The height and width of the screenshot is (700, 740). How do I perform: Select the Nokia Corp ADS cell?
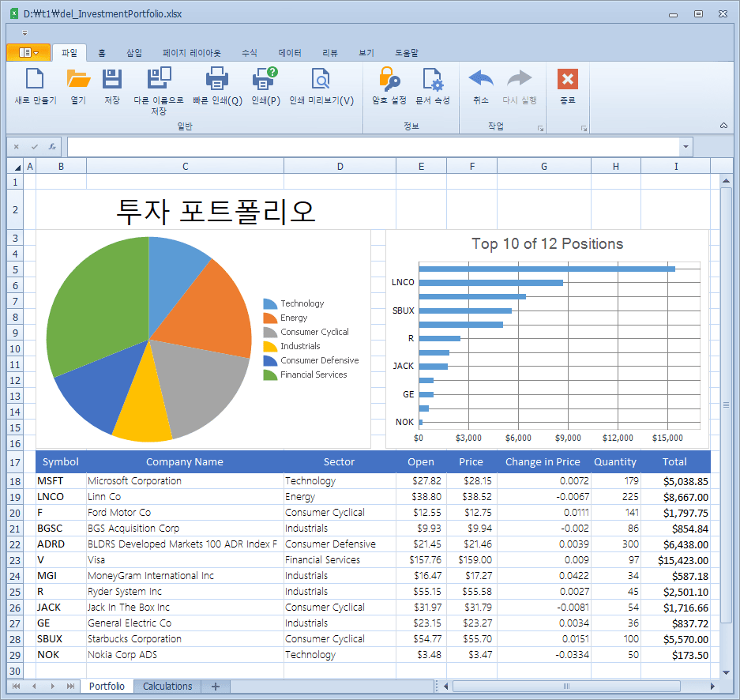185,655
